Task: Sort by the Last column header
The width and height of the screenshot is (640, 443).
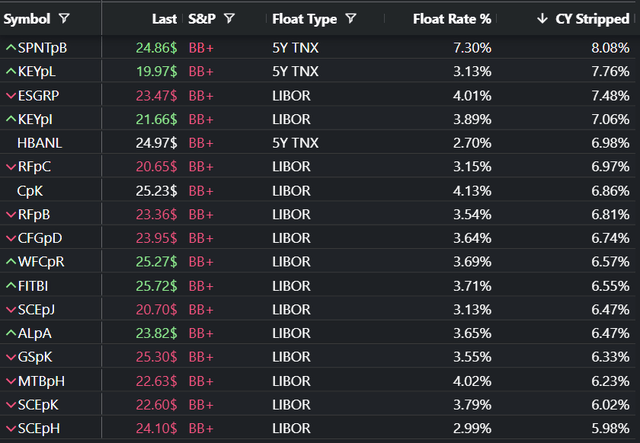Action: tap(164, 19)
